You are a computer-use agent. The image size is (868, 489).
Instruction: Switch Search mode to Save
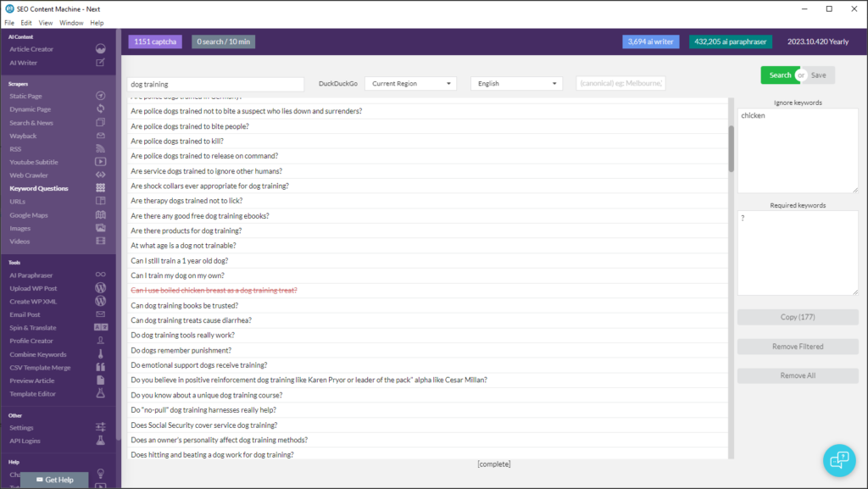tap(818, 75)
